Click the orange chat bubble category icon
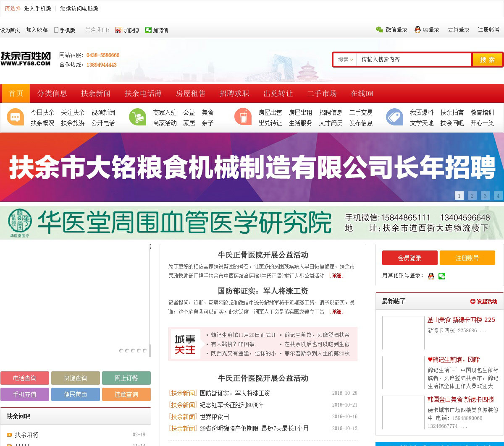Image resolution: width=504 pixels, height=446 pixels. [16, 117]
